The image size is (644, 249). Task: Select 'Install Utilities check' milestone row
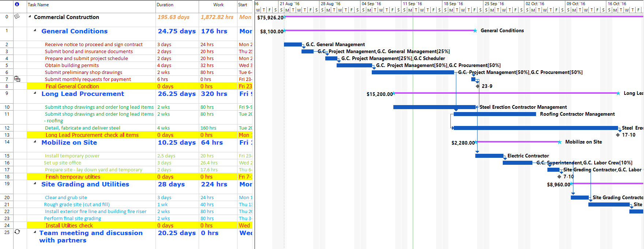[69, 226]
